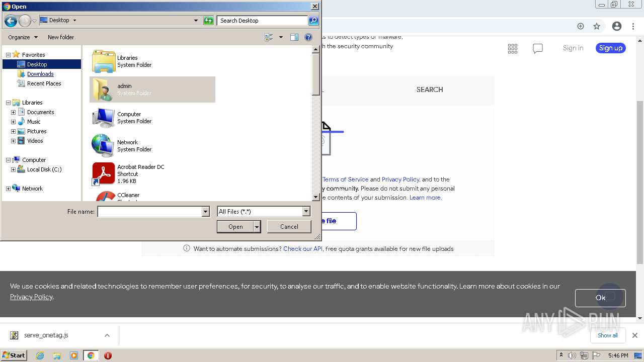Open download item options chevron for serve_onetag.js
This screenshot has height=362, width=644.
107,335
